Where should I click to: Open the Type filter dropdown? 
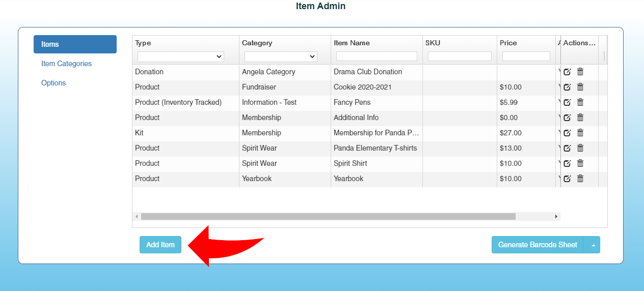pyautogui.click(x=180, y=56)
